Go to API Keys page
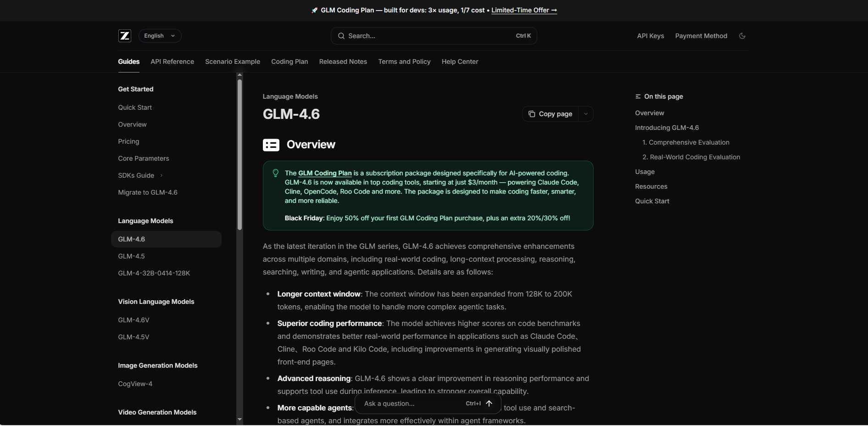 click(x=650, y=36)
